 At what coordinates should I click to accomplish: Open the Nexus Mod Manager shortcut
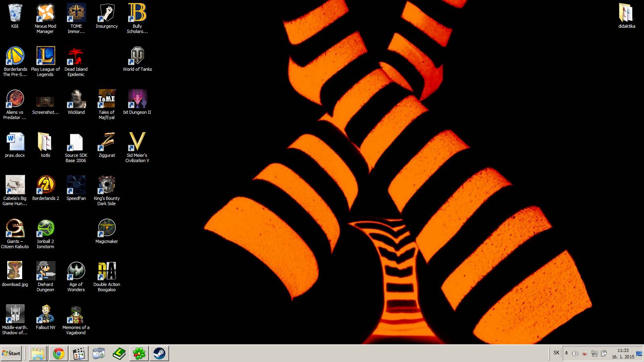point(45,19)
